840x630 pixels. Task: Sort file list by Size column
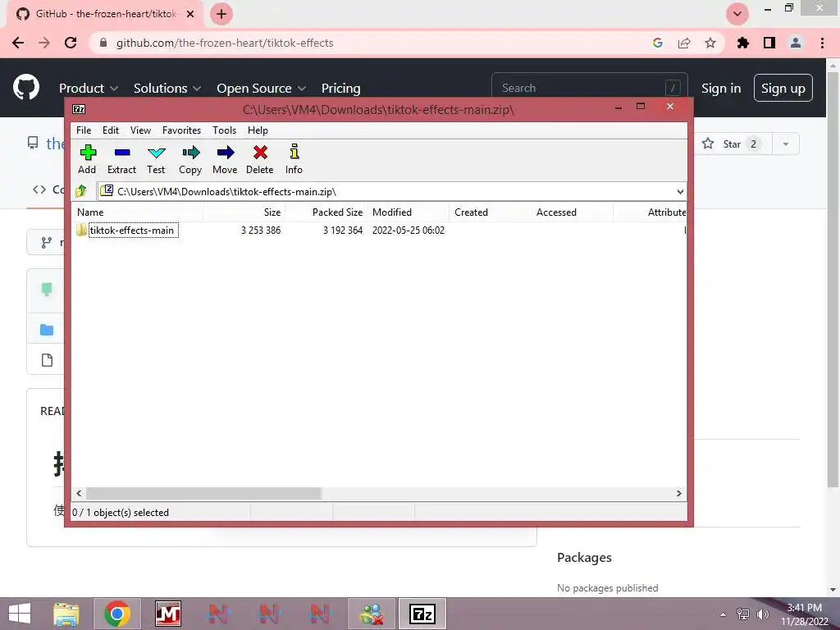point(244,212)
